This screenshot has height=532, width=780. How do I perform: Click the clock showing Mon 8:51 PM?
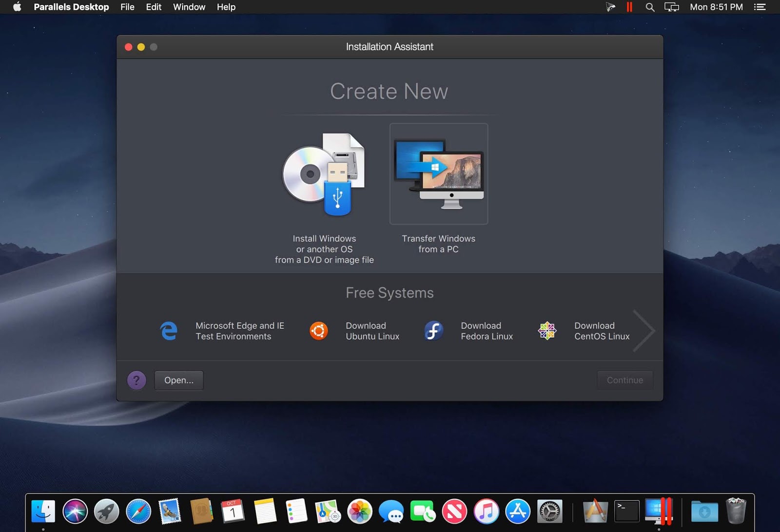[716, 7]
